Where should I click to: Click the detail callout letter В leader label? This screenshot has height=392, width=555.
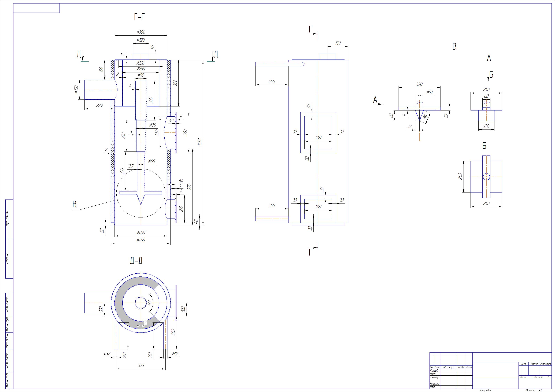(75, 204)
